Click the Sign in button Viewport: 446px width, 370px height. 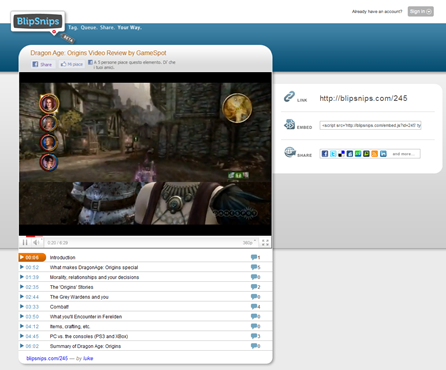pyautogui.click(x=420, y=11)
